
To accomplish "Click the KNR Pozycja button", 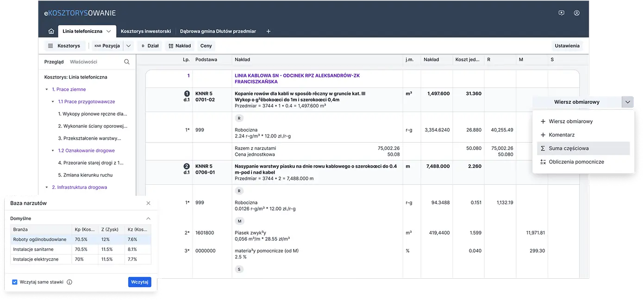I will click(107, 46).
